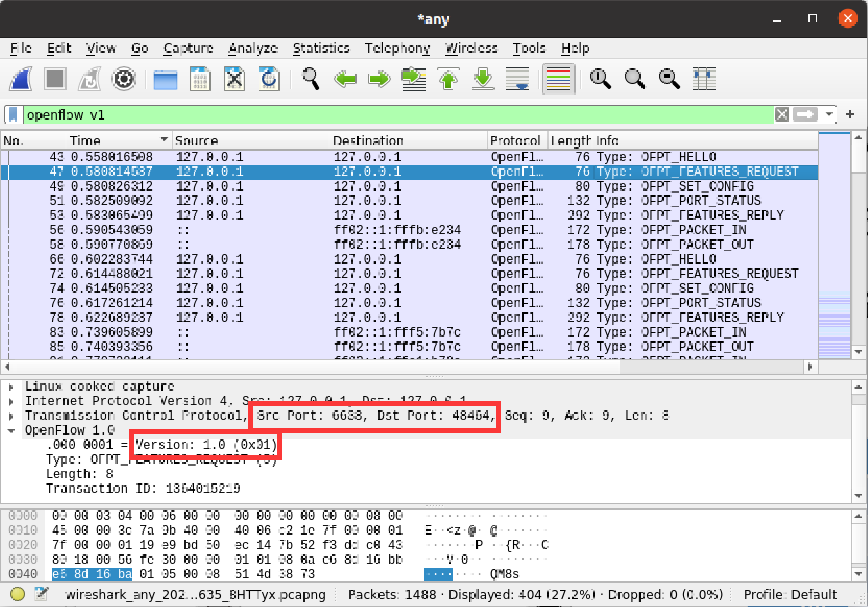Sort by the Protocol column header
This screenshot has width=868, height=607.
coord(517,140)
